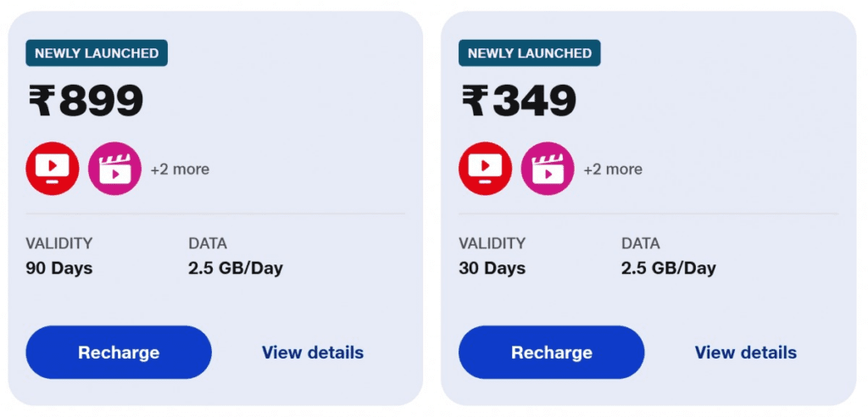Open View details for ₹899 plan
The image size is (868, 417).
(313, 353)
